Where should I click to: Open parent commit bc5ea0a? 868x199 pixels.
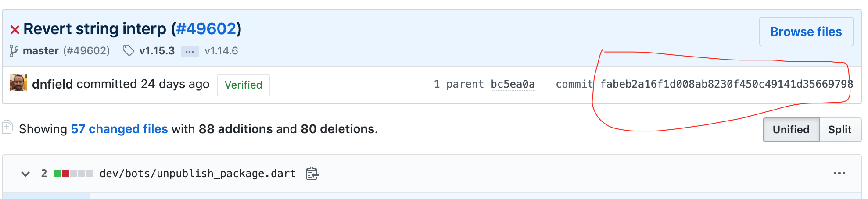click(x=513, y=84)
